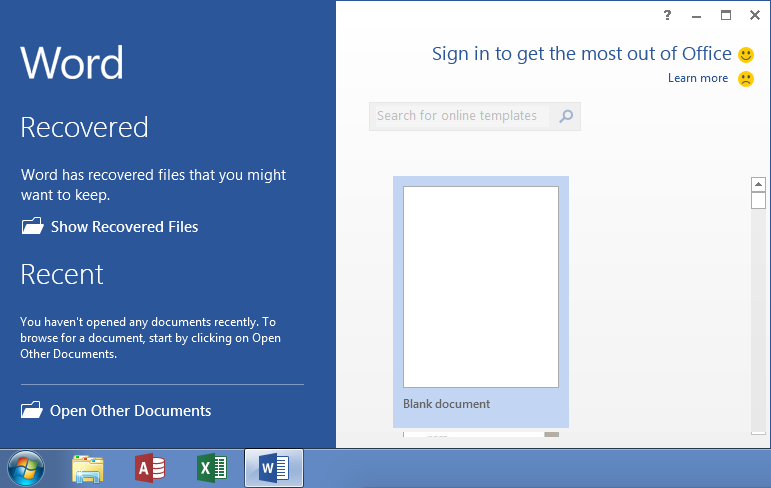771x488 pixels.
Task: Click folder icon beside Open Other Documents
Action: tap(31, 410)
